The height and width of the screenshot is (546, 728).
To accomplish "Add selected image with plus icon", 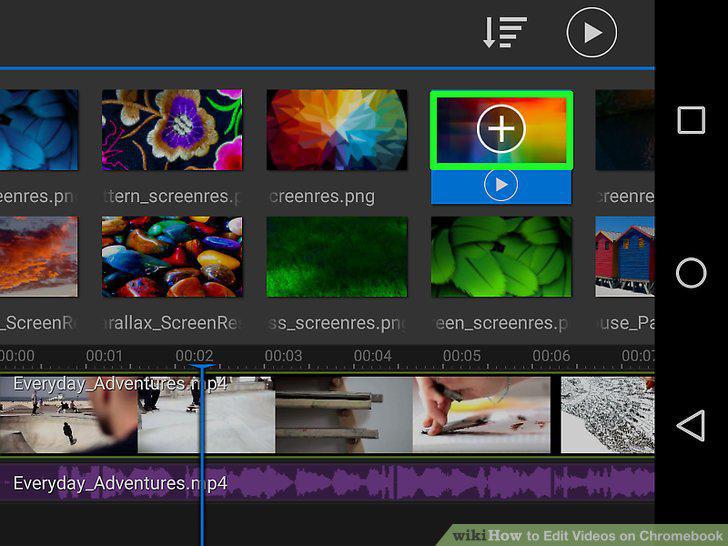I will (501, 129).
